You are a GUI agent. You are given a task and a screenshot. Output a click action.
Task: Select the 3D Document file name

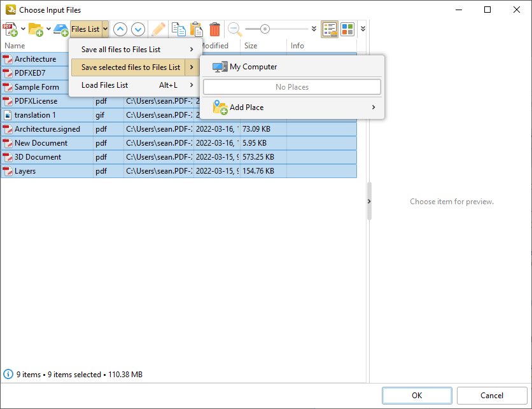[38, 157]
